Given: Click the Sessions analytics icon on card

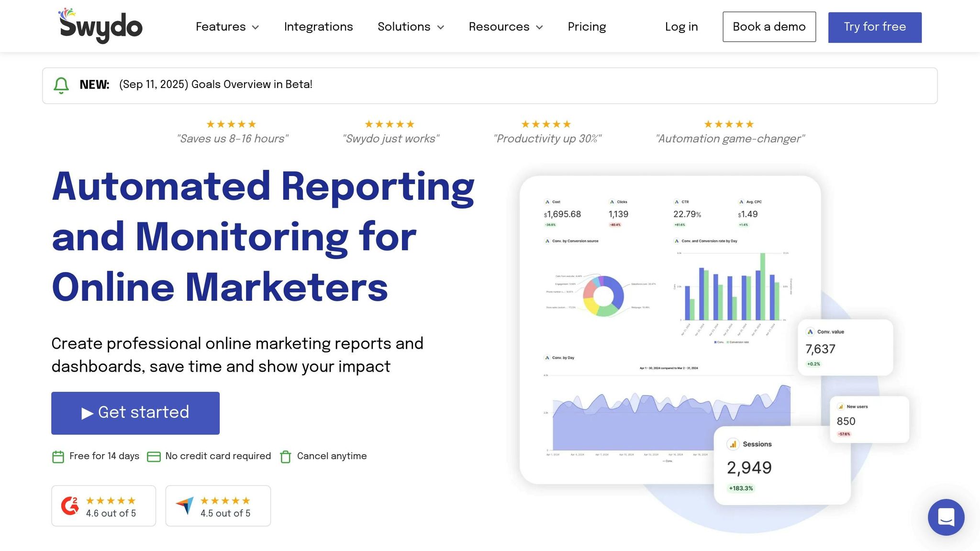Looking at the screenshot, I should tap(733, 444).
